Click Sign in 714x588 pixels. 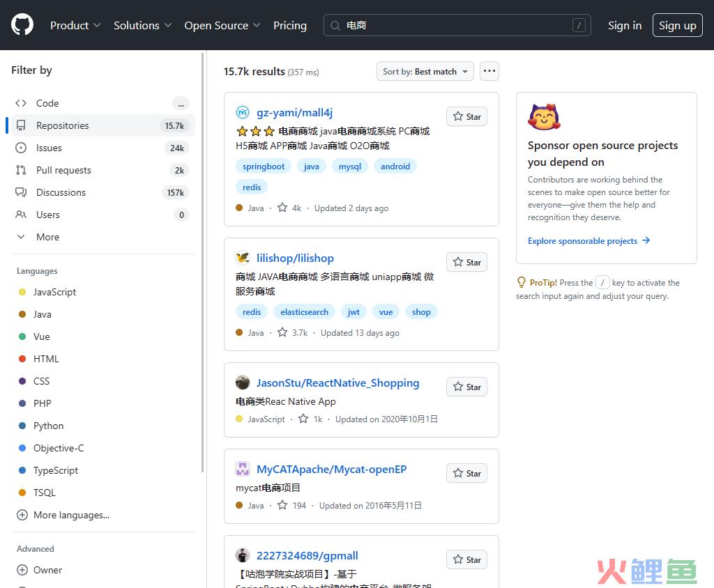pos(625,26)
